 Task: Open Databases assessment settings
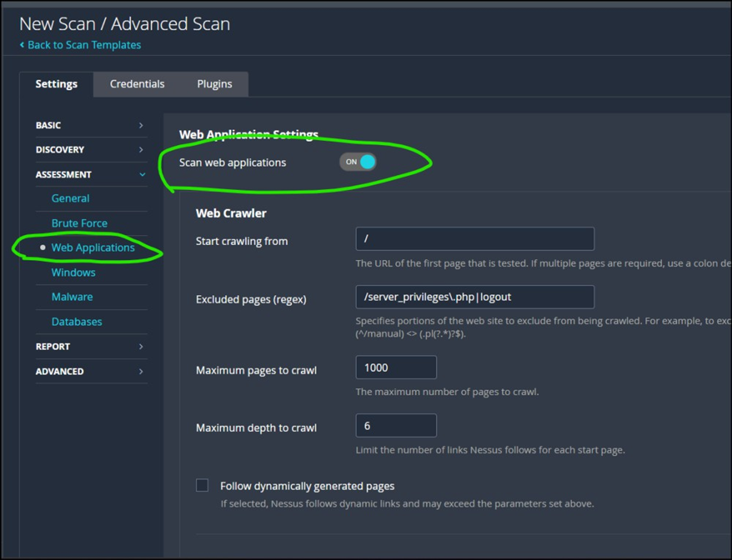click(x=76, y=321)
